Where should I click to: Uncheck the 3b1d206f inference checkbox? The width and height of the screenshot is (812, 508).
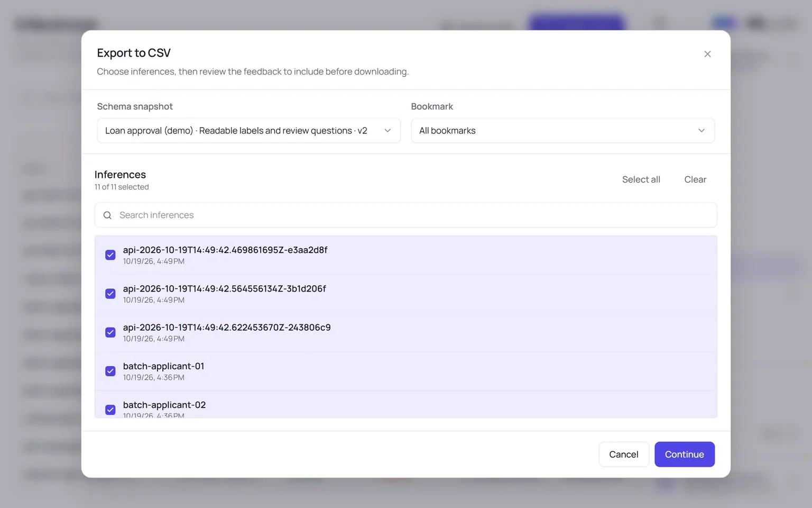(110, 294)
